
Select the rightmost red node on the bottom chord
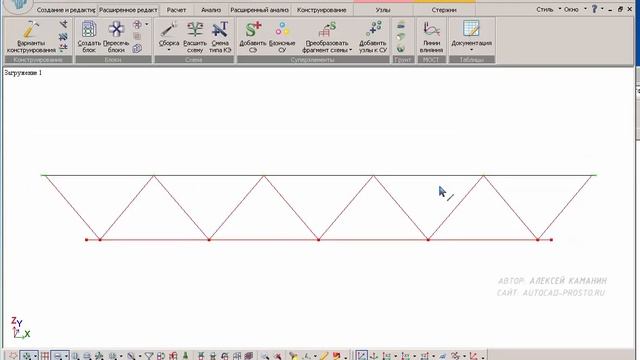(551, 240)
